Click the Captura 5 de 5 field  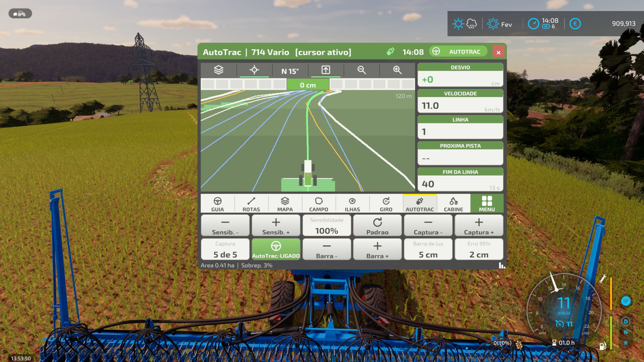coord(225,249)
